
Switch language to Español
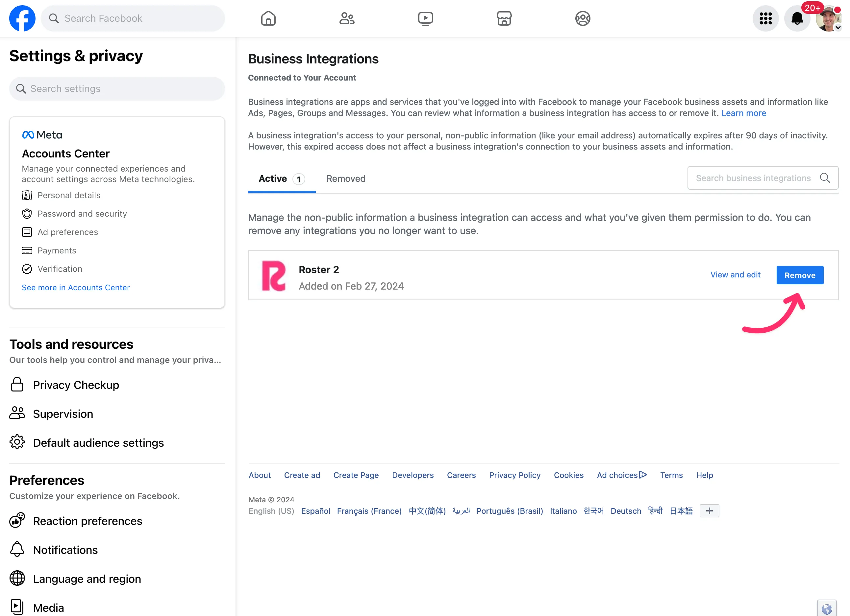click(315, 511)
